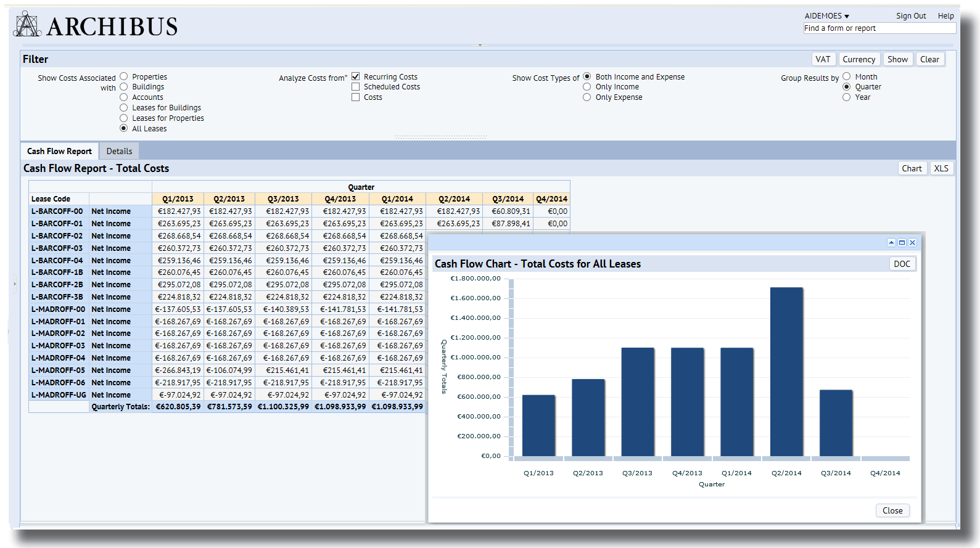Click the Q2/2014 bar in the chart
Image resolution: width=980 pixels, height=548 pixels.
[786, 372]
